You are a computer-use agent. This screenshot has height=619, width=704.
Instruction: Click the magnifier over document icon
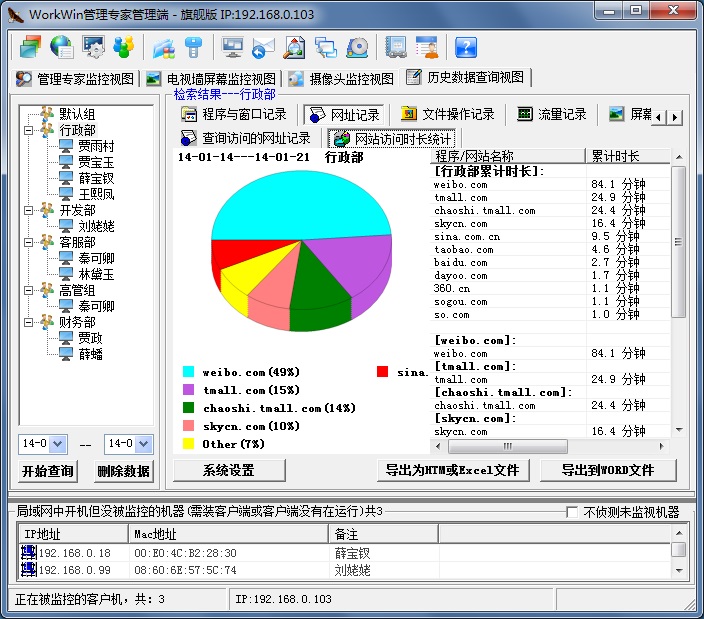tap(294, 47)
